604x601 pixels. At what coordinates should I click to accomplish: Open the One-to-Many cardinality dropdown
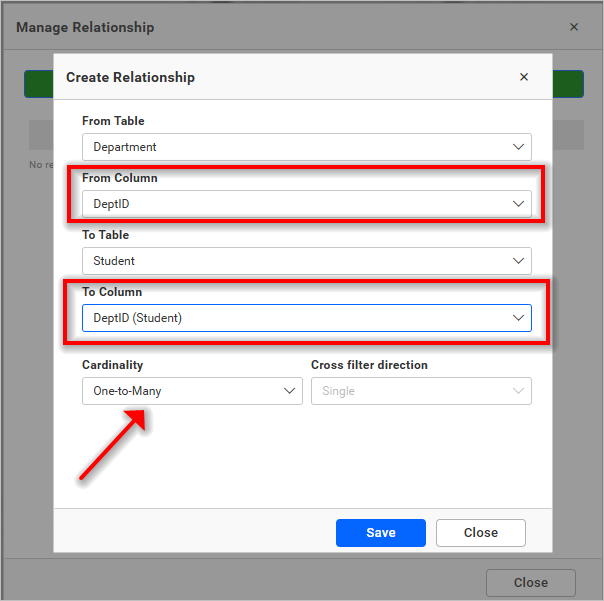click(x=180, y=391)
